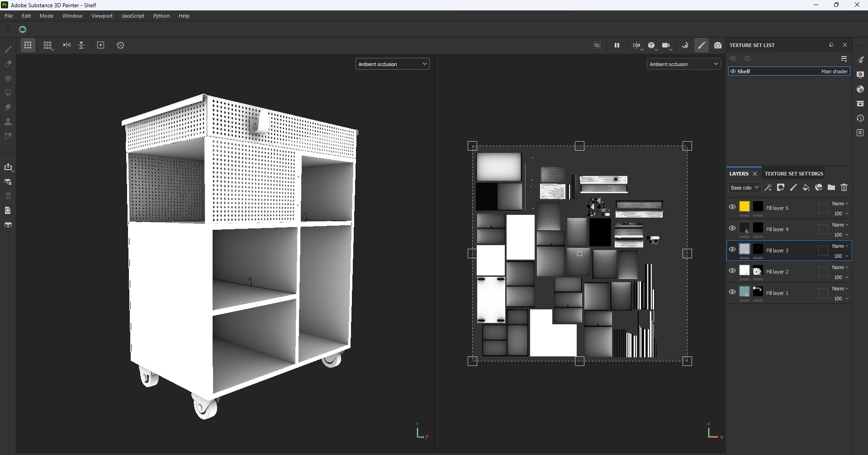Open the grid snapping options icon

click(47, 45)
